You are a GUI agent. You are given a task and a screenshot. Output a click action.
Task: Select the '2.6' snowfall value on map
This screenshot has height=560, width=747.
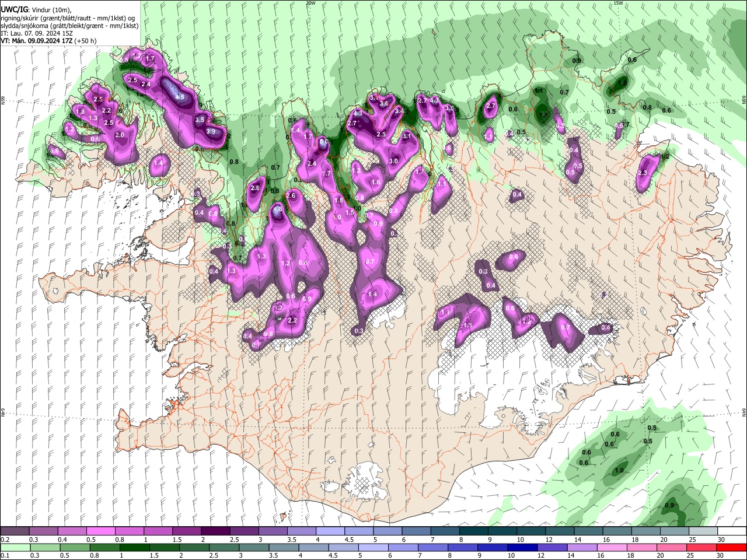click(291, 196)
